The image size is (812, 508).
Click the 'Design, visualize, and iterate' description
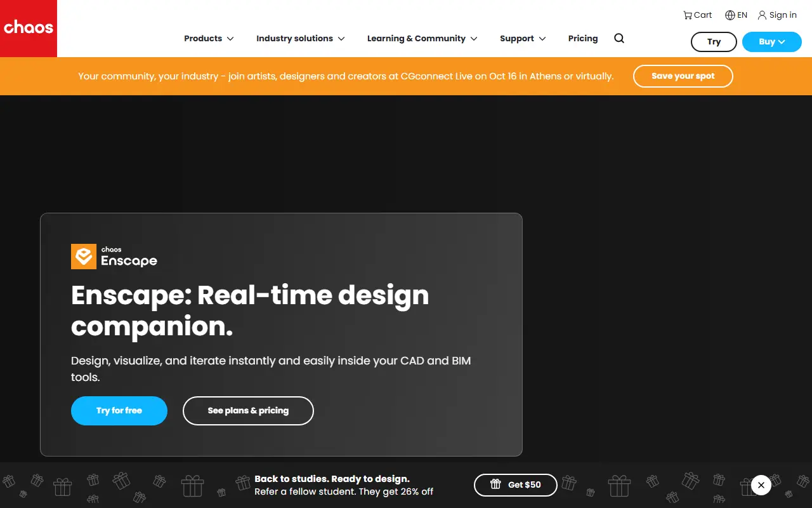(271, 369)
